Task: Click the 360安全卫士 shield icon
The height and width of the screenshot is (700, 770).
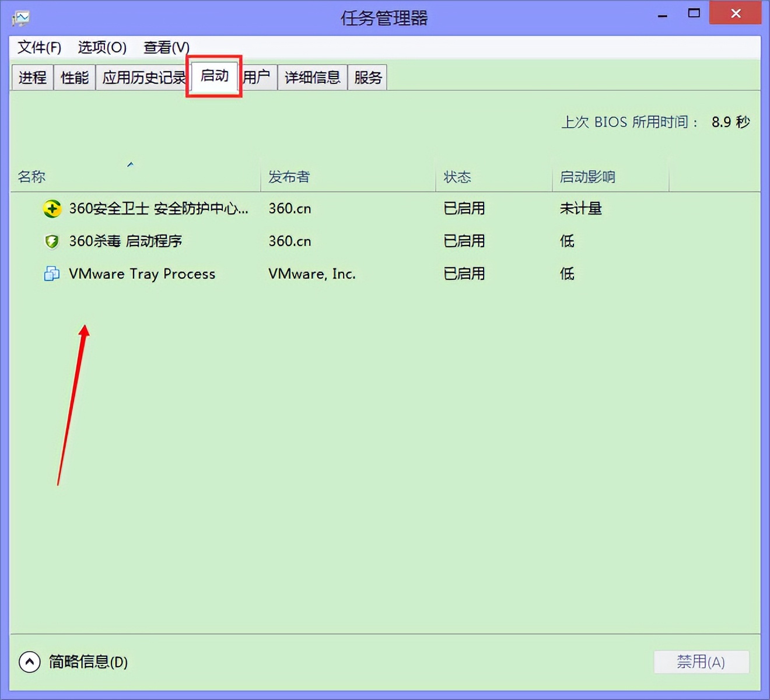Action: click(52, 209)
